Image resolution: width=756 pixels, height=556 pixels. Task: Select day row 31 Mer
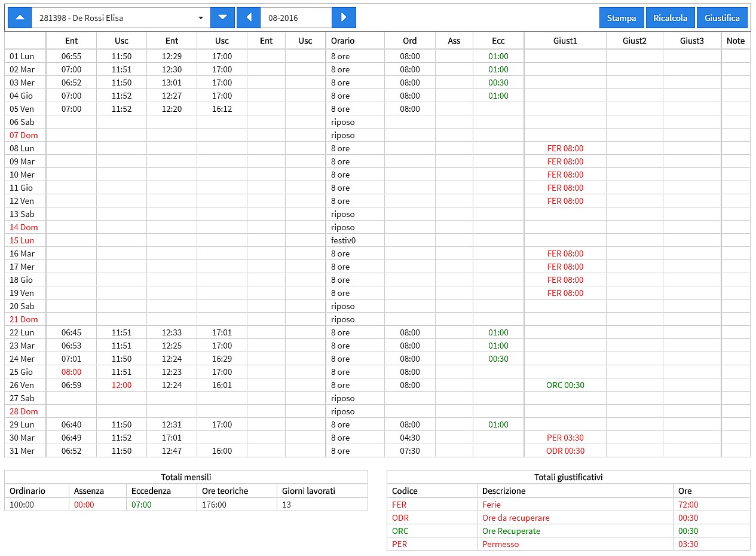pos(377,451)
